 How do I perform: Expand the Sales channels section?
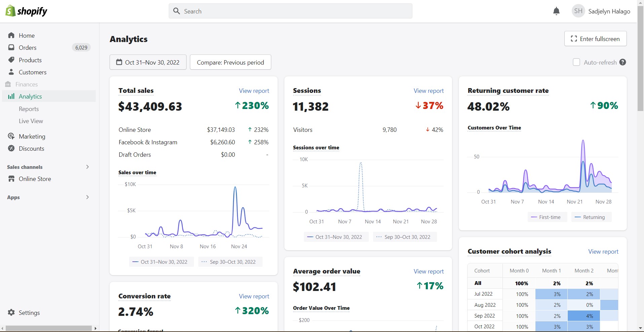click(x=87, y=167)
